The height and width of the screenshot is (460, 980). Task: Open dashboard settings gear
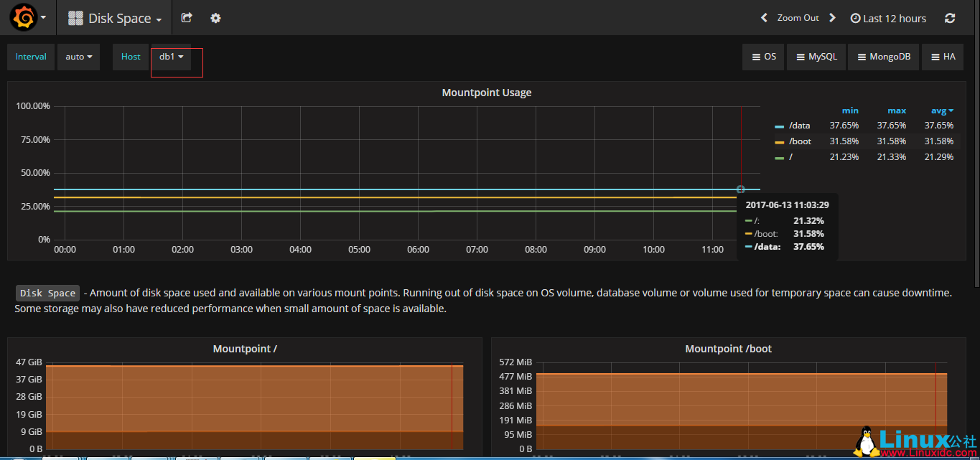pos(215,17)
